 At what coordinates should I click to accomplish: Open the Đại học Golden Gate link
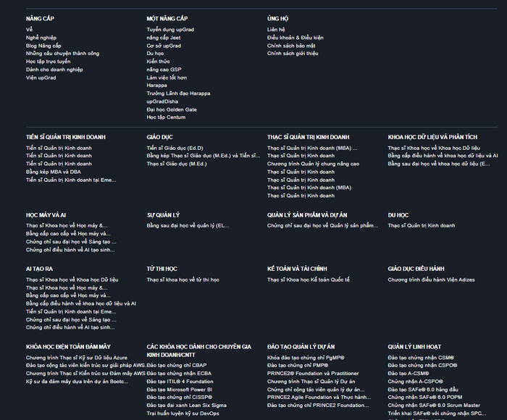(x=172, y=109)
